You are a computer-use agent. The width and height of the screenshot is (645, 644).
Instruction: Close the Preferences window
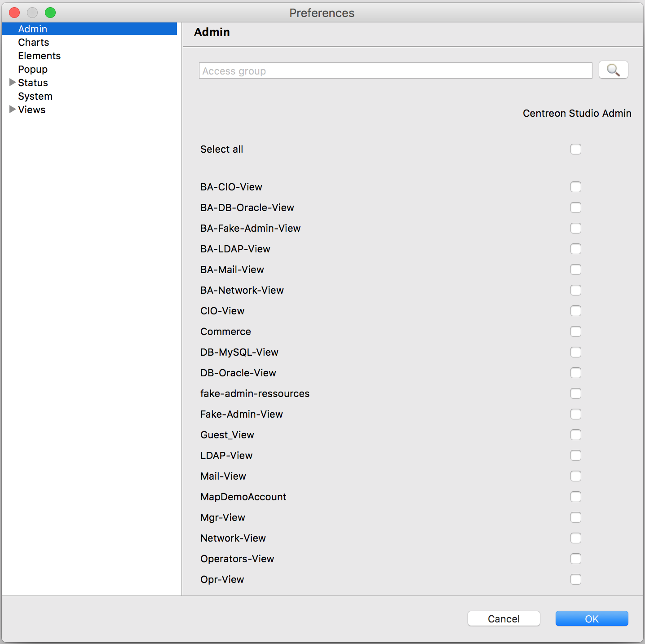click(x=14, y=13)
